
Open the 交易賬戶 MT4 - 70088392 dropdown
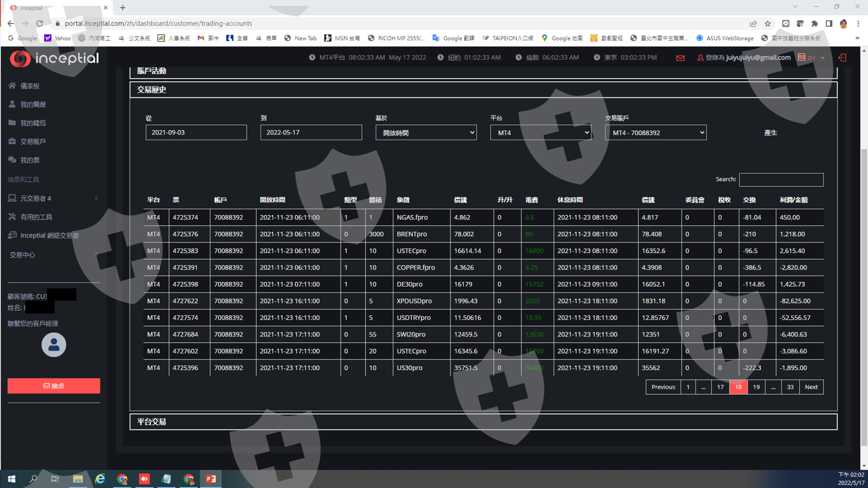click(x=655, y=133)
